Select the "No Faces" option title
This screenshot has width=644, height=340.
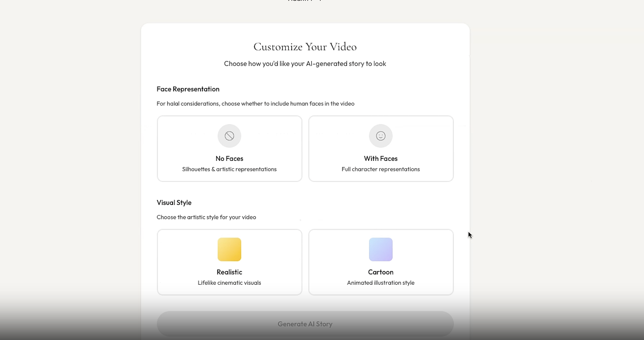tap(229, 158)
